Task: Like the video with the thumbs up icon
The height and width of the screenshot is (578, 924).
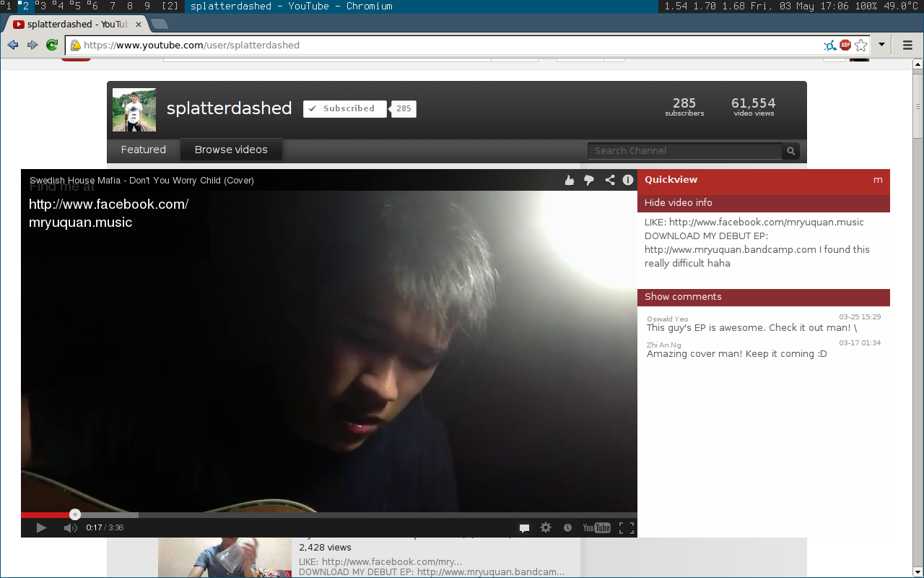Action: click(x=570, y=180)
